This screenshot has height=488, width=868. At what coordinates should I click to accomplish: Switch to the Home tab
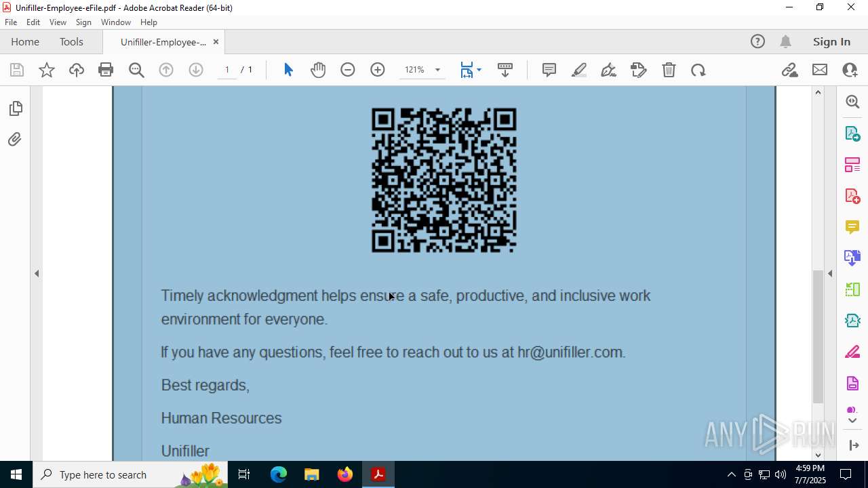(x=25, y=42)
